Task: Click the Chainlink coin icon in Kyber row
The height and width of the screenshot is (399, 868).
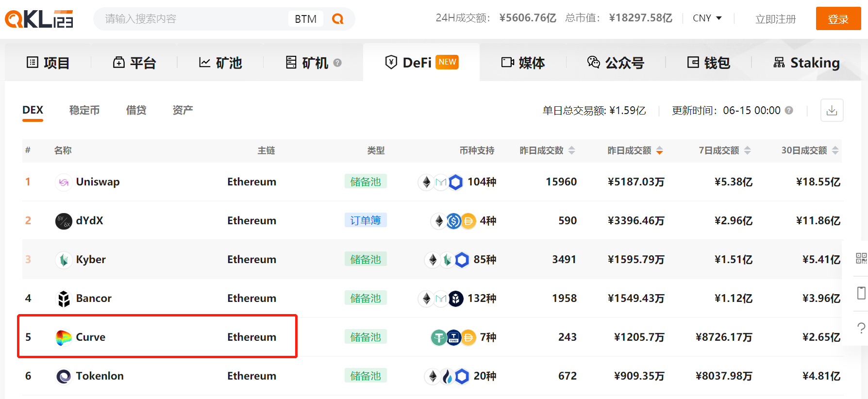Action: (462, 260)
